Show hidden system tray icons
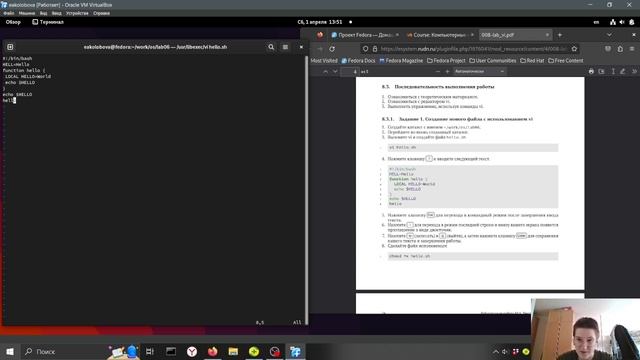This screenshot has width=640, height=360. coord(496,351)
